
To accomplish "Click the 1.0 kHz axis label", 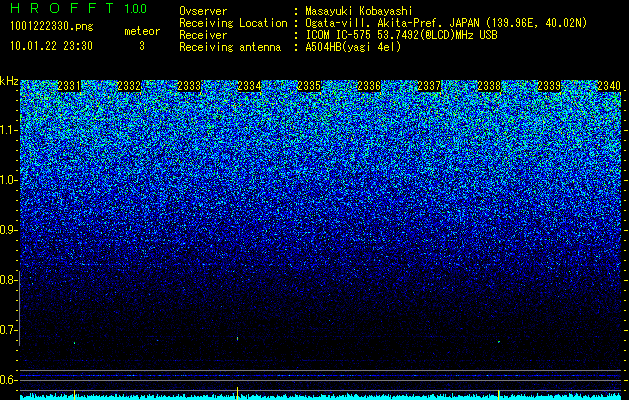I will pyautogui.click(x=8, y=180).
